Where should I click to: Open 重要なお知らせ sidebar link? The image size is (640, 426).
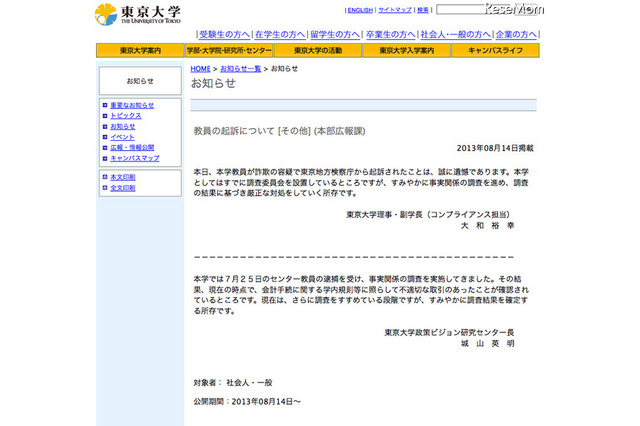point(132,105)
